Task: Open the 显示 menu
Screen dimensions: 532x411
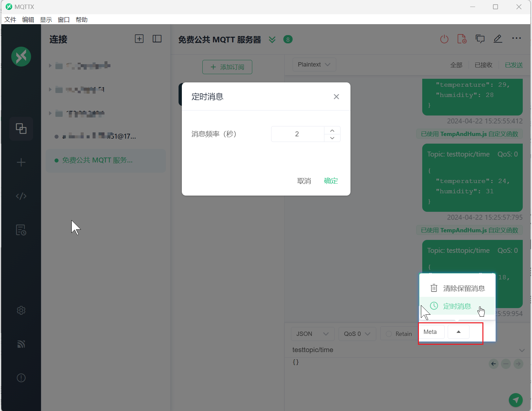Action: click(46, 20)
